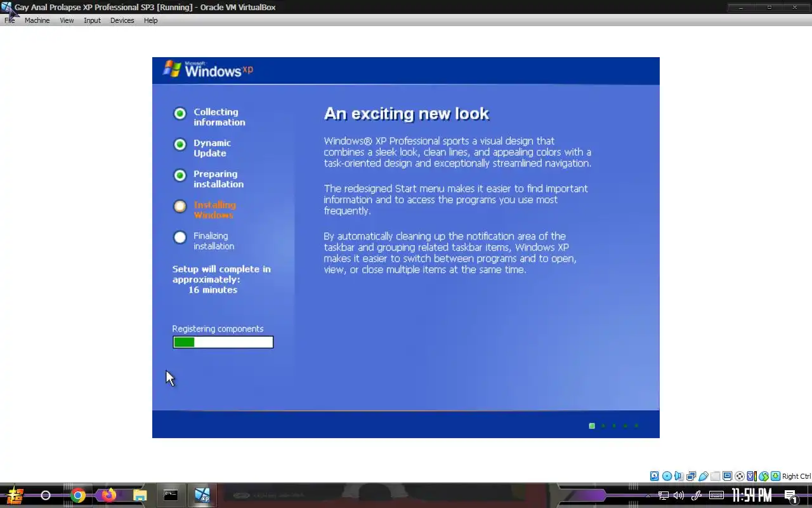Click the VirtualBox XP taskbar icon

tap(202, 495)
